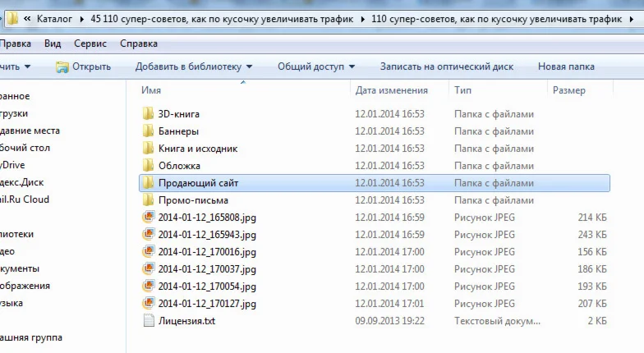Click the Баннеры folder icon

click(148, 131)
